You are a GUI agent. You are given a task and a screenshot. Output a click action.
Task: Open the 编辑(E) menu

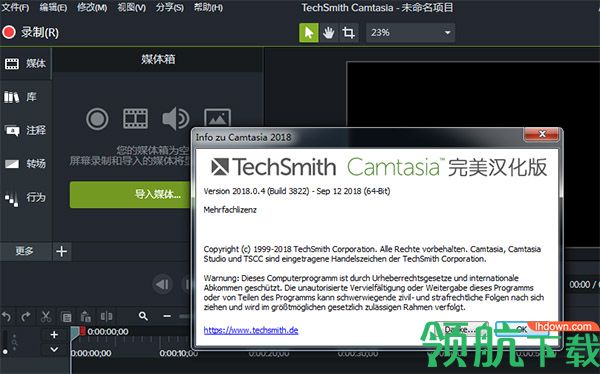pos(54,7)
